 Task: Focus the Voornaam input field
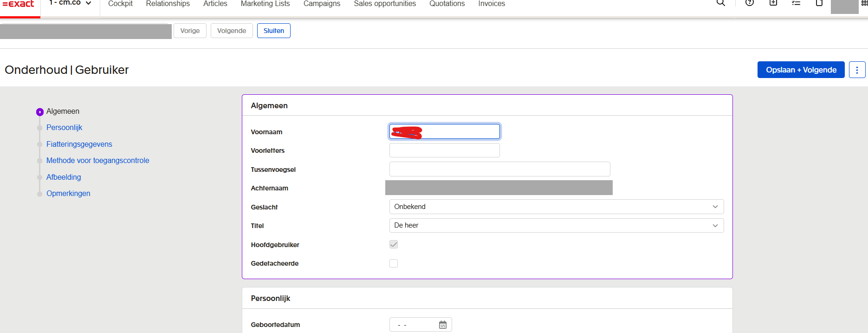coord(445,131)
